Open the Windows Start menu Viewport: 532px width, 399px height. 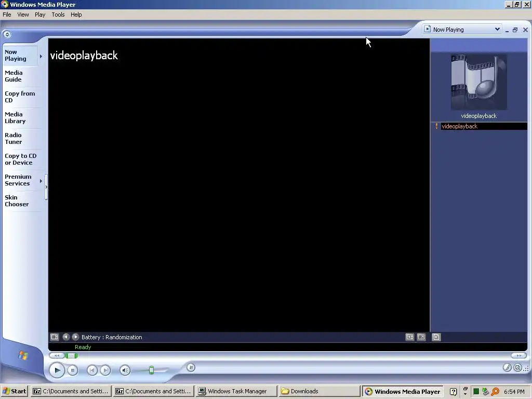click(x=15, y=391)
